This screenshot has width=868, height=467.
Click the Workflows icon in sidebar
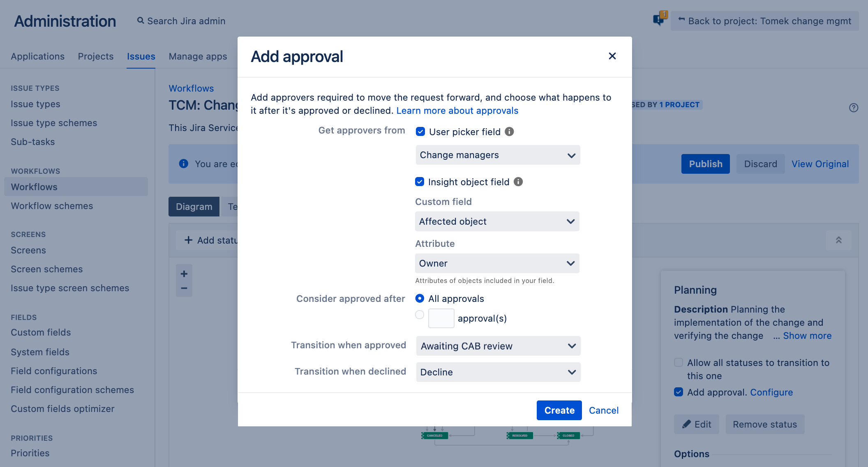coord(34,186)
